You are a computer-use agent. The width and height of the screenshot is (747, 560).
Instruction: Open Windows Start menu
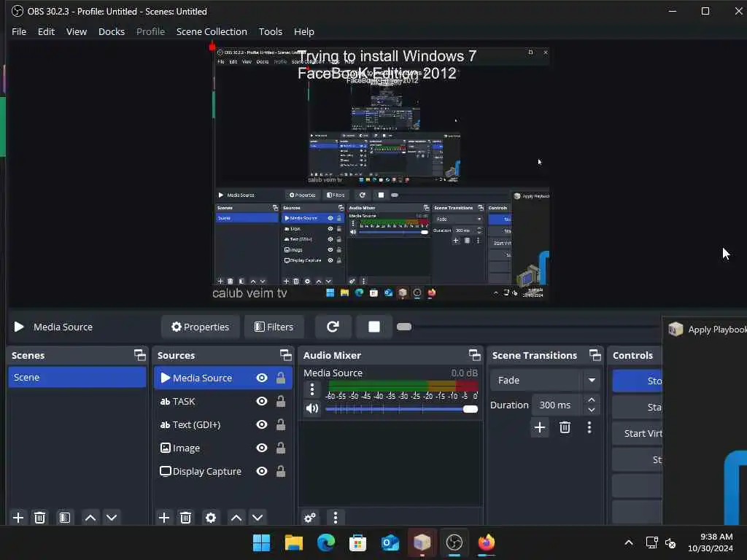tap(261, 542)
